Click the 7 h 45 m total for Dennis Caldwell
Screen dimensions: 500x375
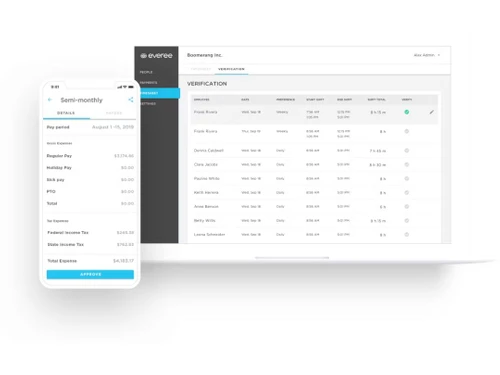click(x=378, y=151)
